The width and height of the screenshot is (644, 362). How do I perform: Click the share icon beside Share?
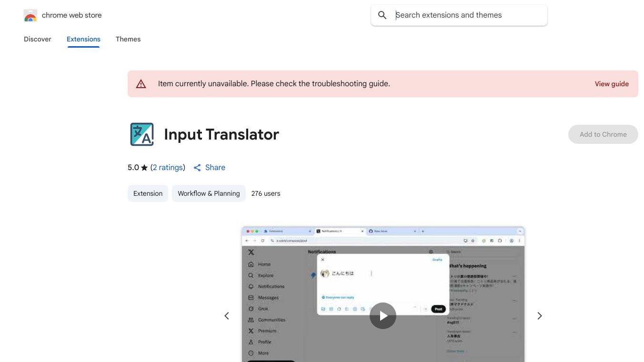click(197, 168)
